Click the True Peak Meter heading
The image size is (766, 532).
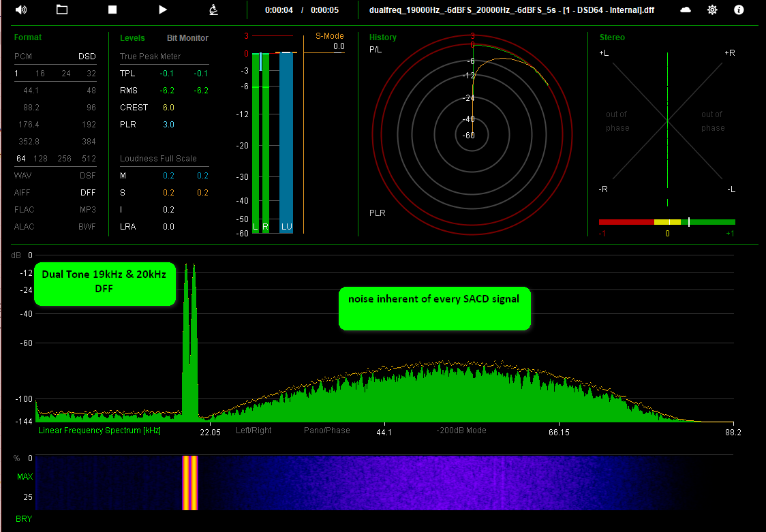(151, 56)
